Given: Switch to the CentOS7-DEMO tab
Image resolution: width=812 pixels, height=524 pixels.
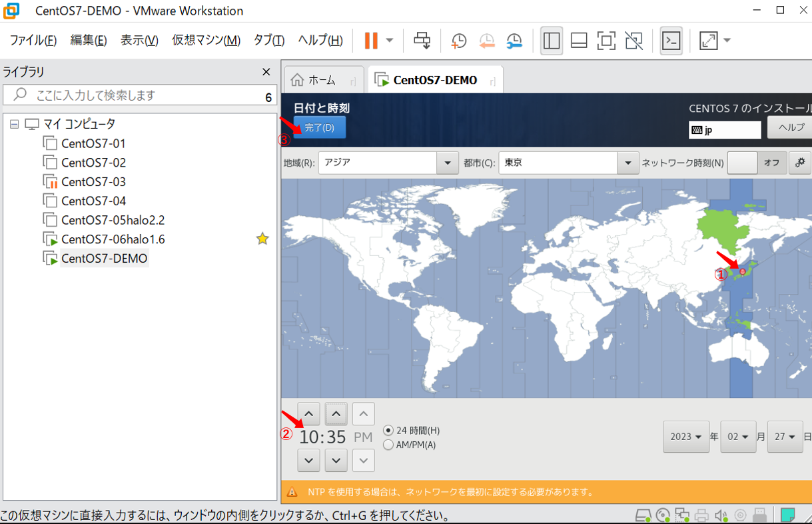Looking at the screenshot, I should (x=436, y=80).
